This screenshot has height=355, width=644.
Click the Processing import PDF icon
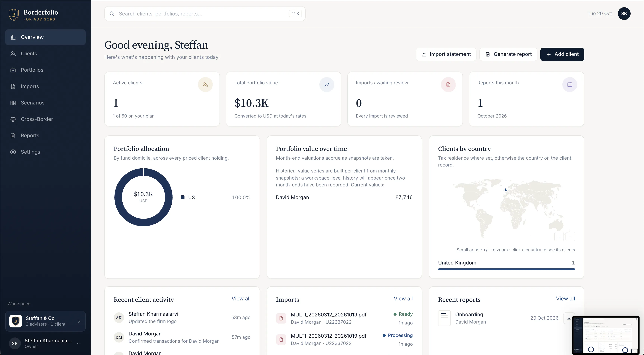pos(281,340)
